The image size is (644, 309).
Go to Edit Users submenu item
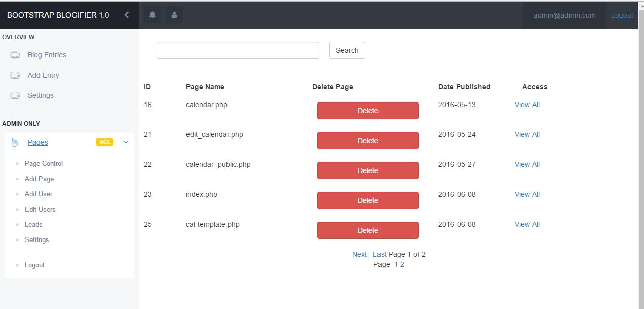coord(40,209)
